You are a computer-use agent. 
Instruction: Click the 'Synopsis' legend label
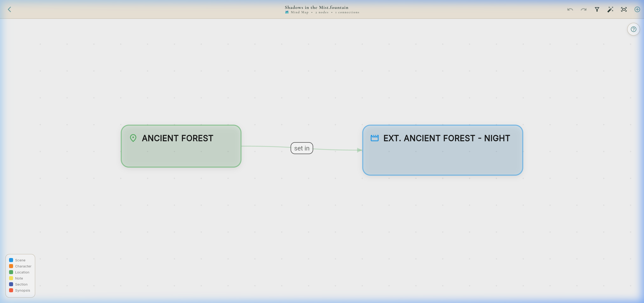point(22,290)
